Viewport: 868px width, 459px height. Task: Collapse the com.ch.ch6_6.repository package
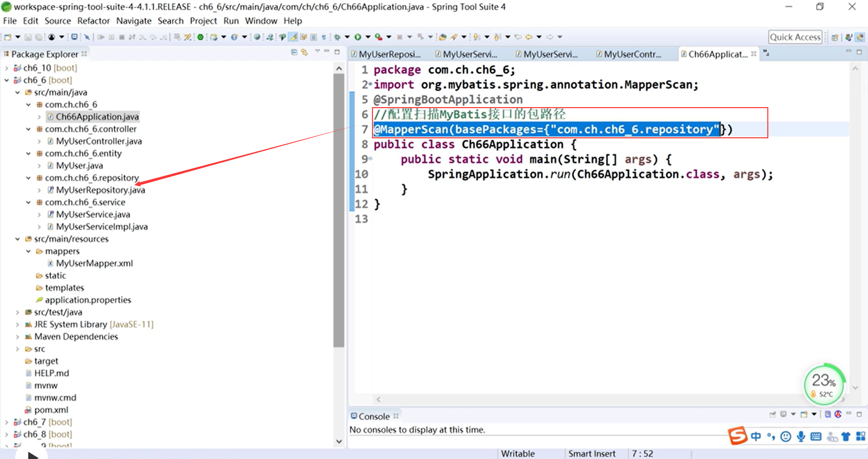[x=29, y=178]
